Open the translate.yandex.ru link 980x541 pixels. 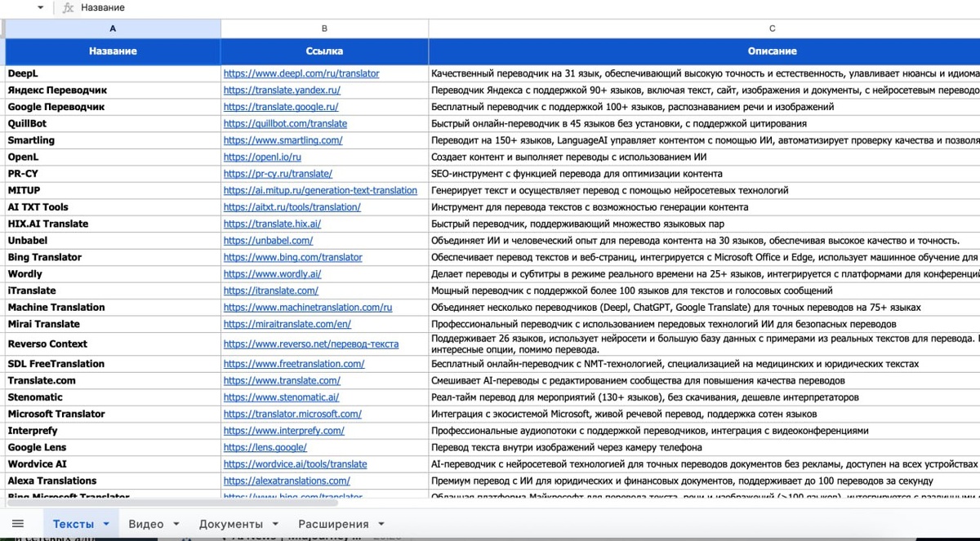tap(282, 90)
